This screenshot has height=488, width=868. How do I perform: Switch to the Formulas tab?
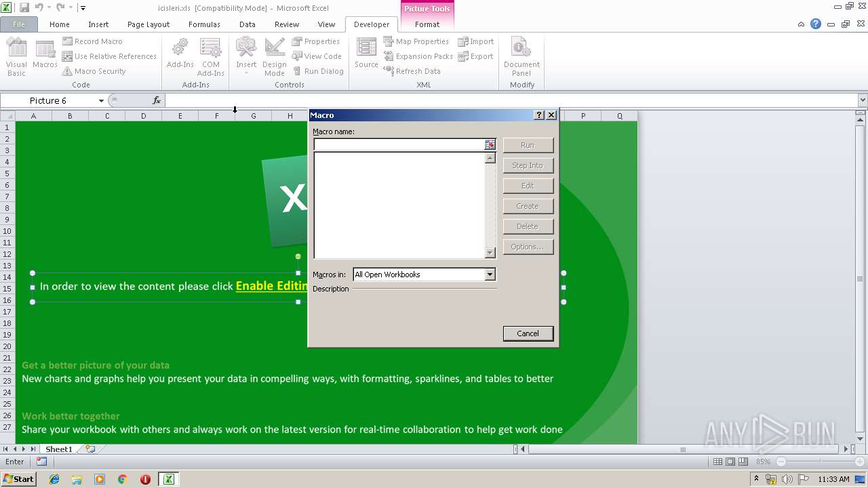tap(204, 24)
